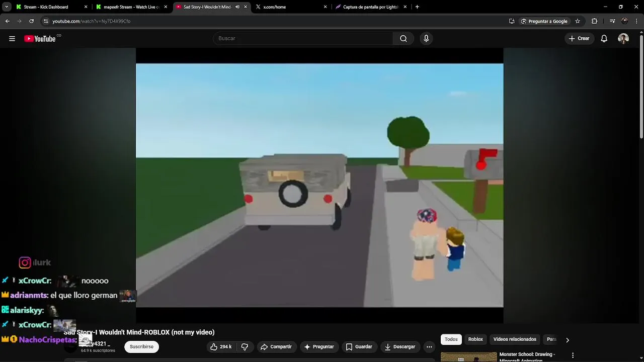This screenshot has width=644, height=362.
Task: Open browser extensions puzzle icon
Action: pos(595,21)
